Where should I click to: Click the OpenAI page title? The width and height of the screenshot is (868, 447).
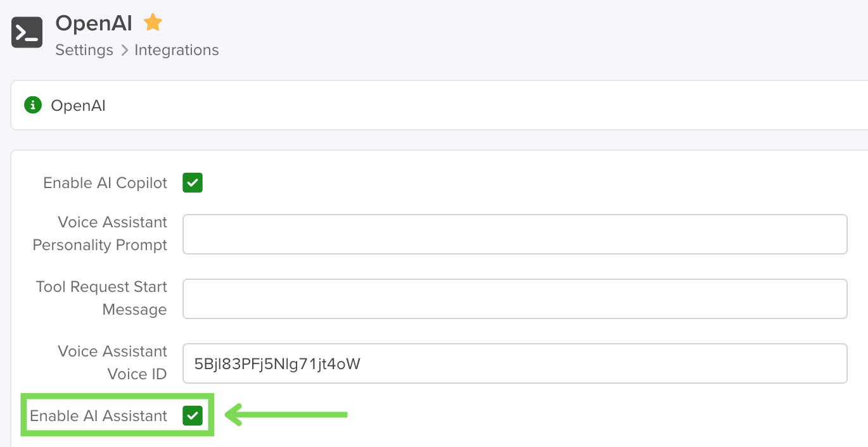[94, 23]
